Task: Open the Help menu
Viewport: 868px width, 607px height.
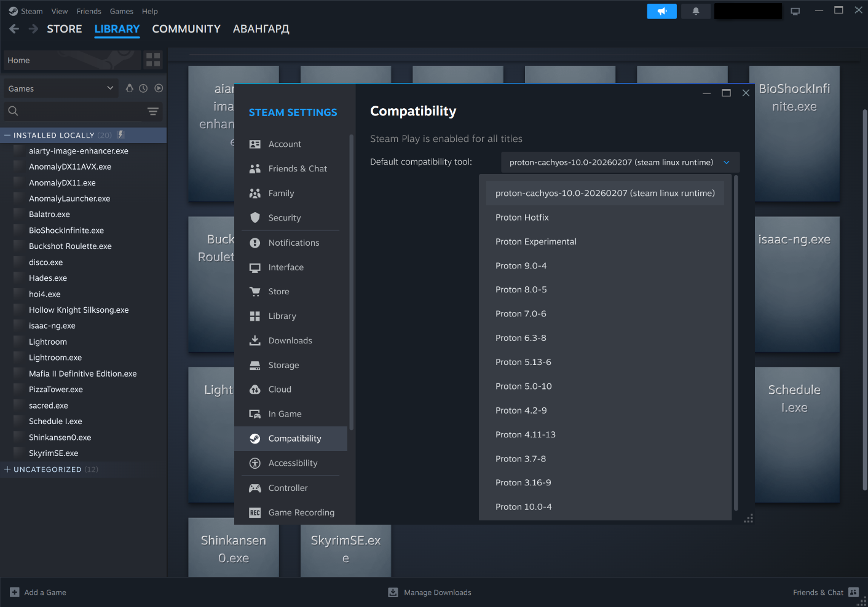Action: [x=150, y=11]
